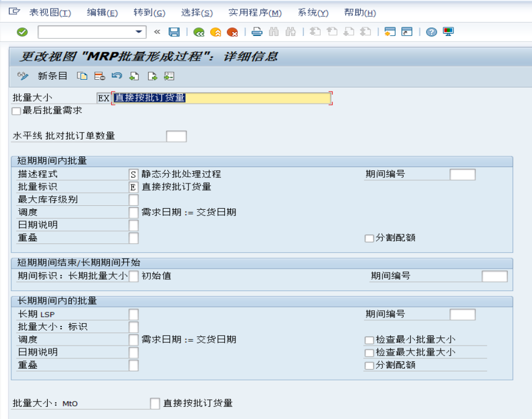Image resolution: width=532 pixels, height=419 pixels.
Task: Toggle Display/Change glasses-pencil icon
Action: click(23, 76)
